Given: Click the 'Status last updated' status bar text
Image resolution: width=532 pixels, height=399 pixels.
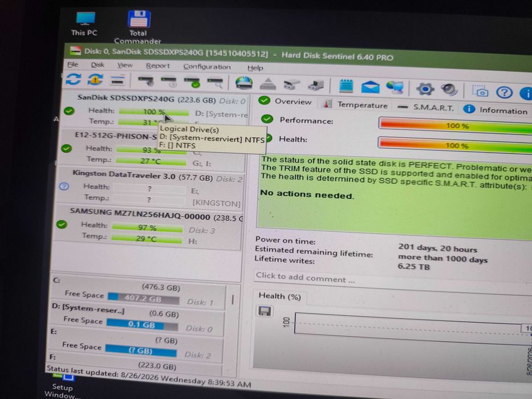Looking at the screenshot, I should 149,376.
